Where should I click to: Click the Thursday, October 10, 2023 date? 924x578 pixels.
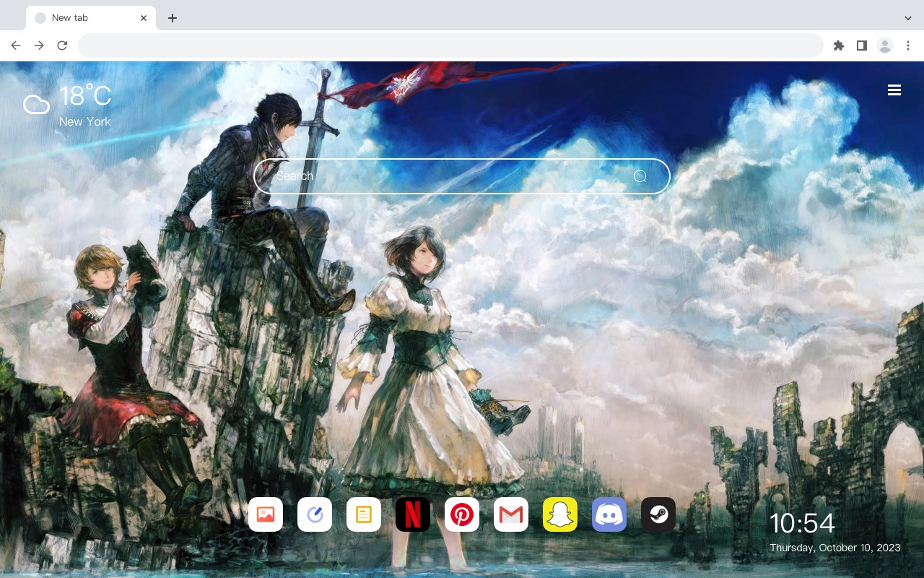click(835, 548)
